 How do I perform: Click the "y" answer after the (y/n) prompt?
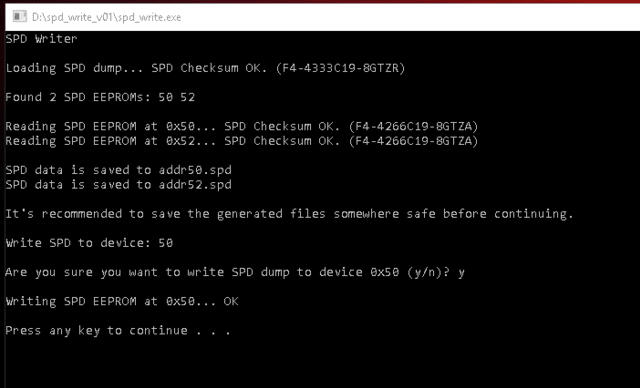[x=461, y=273]
